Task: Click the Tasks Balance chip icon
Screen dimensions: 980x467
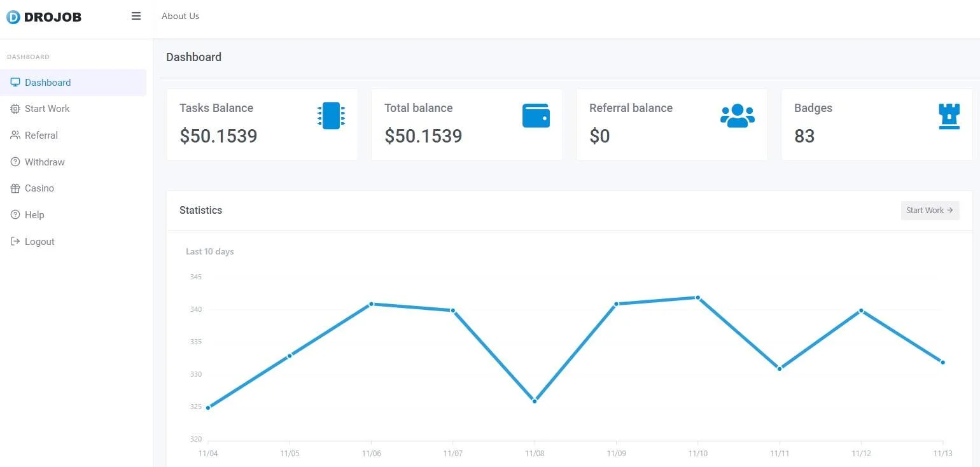Action: 331,116
